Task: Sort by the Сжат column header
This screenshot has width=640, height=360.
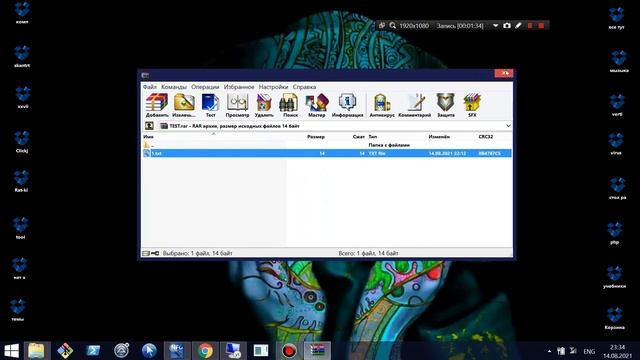Action: point(358,137)
